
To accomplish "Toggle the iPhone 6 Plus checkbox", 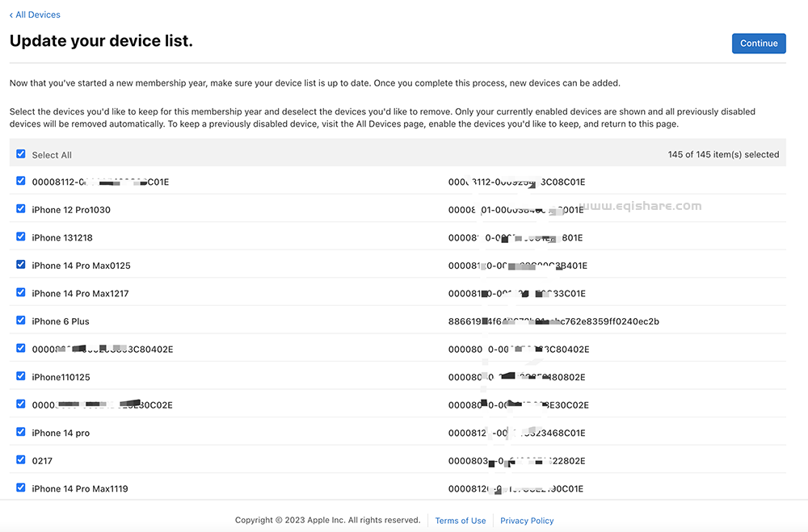I will point(21,320).
